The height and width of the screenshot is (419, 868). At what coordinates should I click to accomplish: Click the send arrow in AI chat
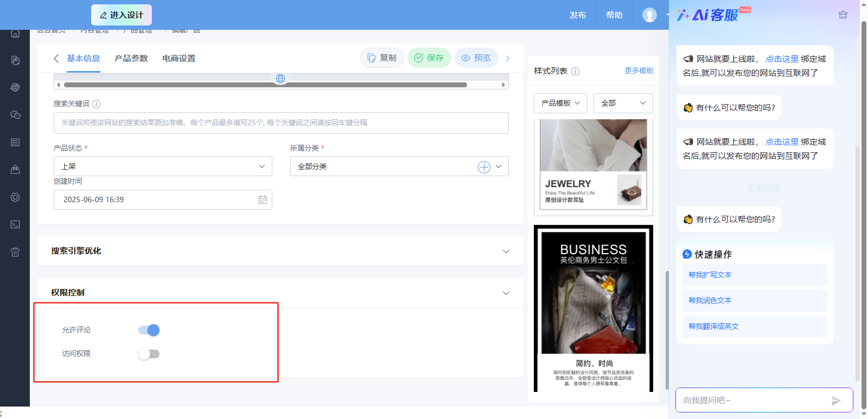pos(836,401)
